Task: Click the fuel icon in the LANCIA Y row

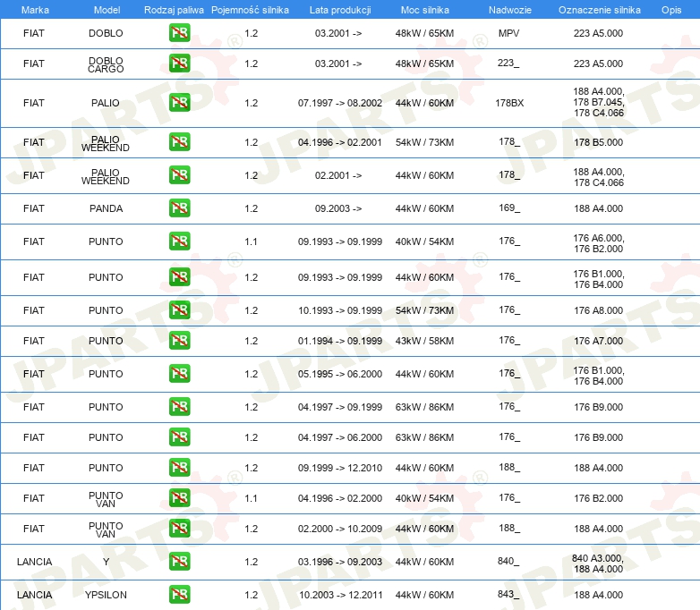Action: pyautogui.click(x=179, y=562)
